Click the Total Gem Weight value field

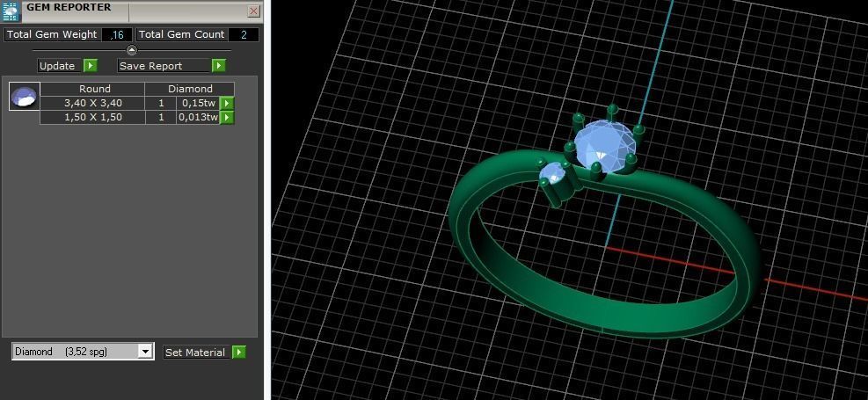click(117, 35)
